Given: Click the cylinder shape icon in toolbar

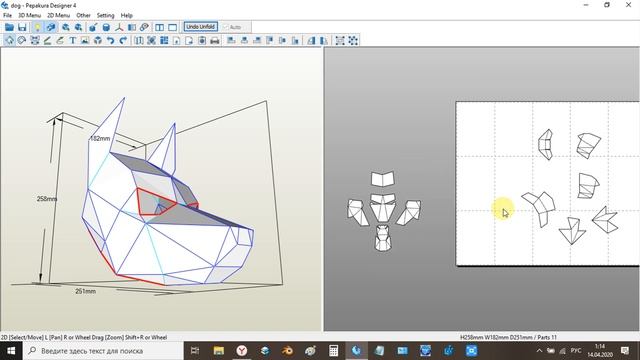Looking at the screenshot, I should [x=106, y=27].
